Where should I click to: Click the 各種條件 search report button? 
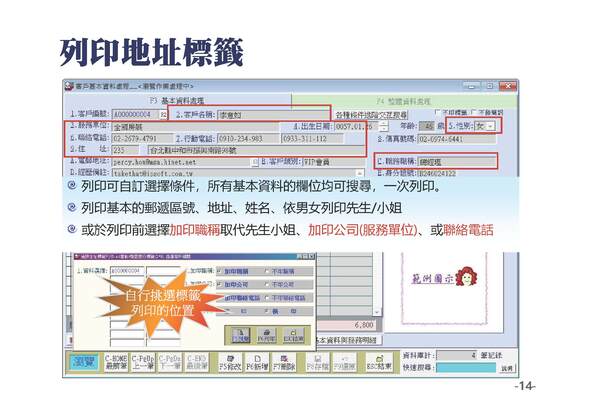point(371,115)
